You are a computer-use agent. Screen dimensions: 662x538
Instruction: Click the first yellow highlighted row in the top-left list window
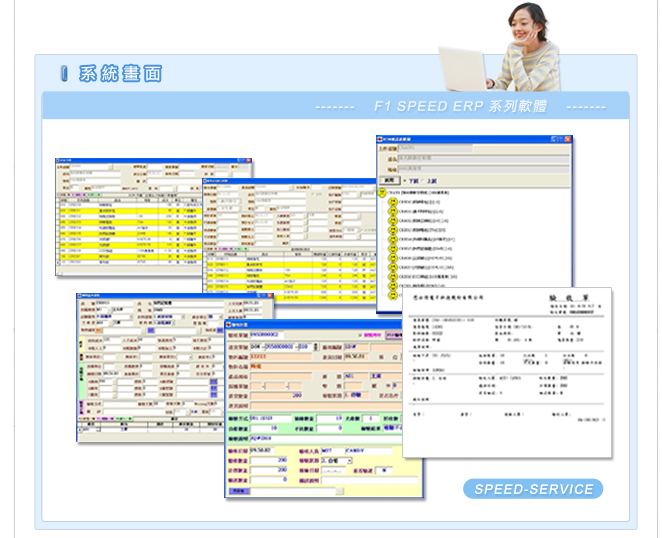click(x=129, y=210)
